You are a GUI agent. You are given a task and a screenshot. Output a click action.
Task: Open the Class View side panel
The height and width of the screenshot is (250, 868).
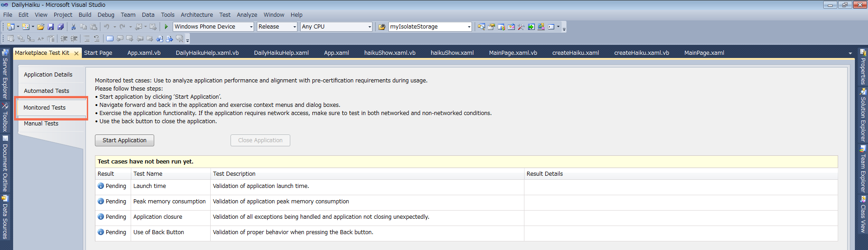tap(863, 214)
